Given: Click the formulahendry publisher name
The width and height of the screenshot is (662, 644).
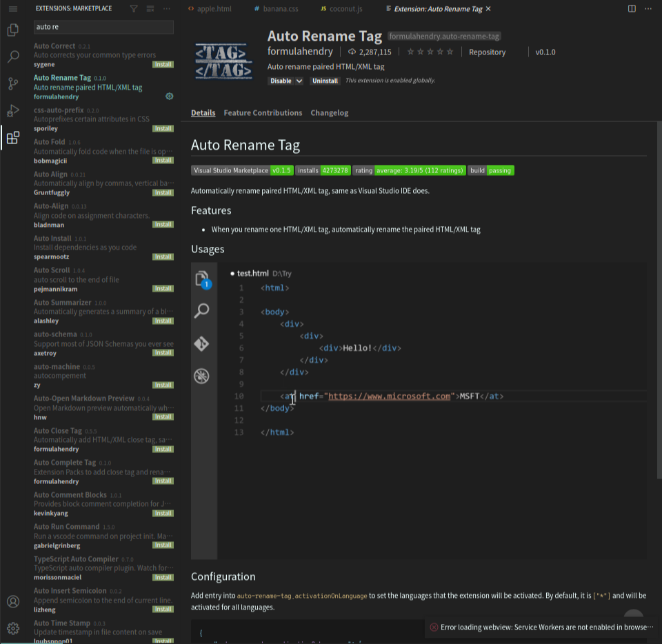Looking at the screenshot, I should (x=300, y=52).
